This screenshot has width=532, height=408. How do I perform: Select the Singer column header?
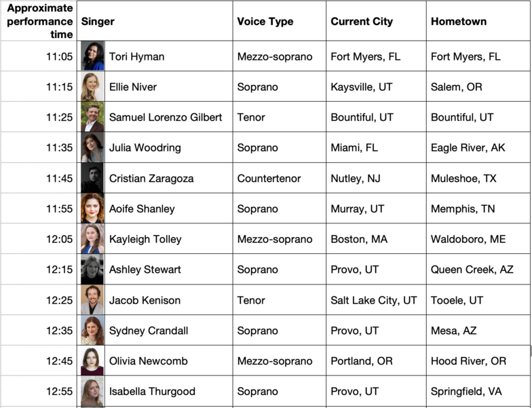pyautogui.click(x=98, y=21)
